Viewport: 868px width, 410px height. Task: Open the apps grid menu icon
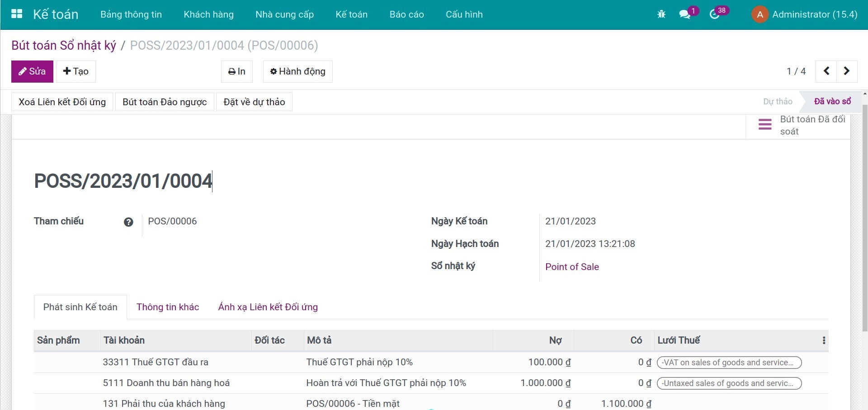point(17,14)
